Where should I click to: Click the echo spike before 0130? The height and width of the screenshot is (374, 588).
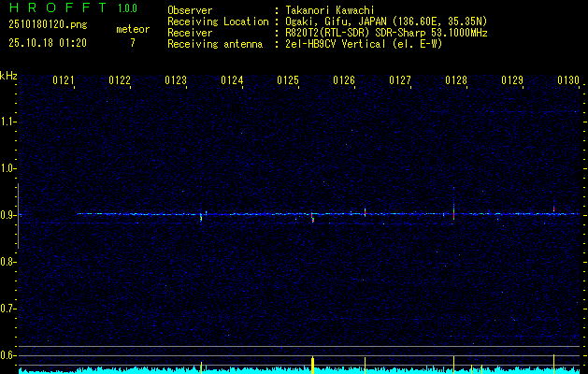click(553, 209)
